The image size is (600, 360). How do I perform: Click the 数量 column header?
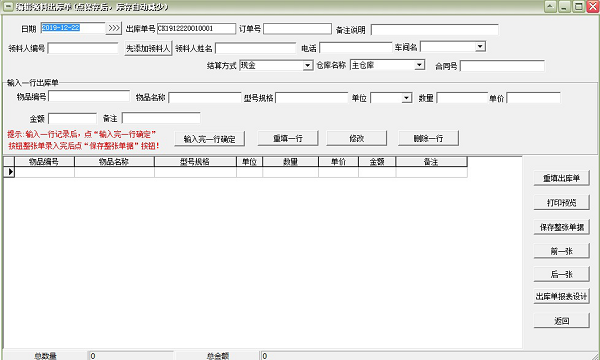pyautogui.click(x=290, y=162)
